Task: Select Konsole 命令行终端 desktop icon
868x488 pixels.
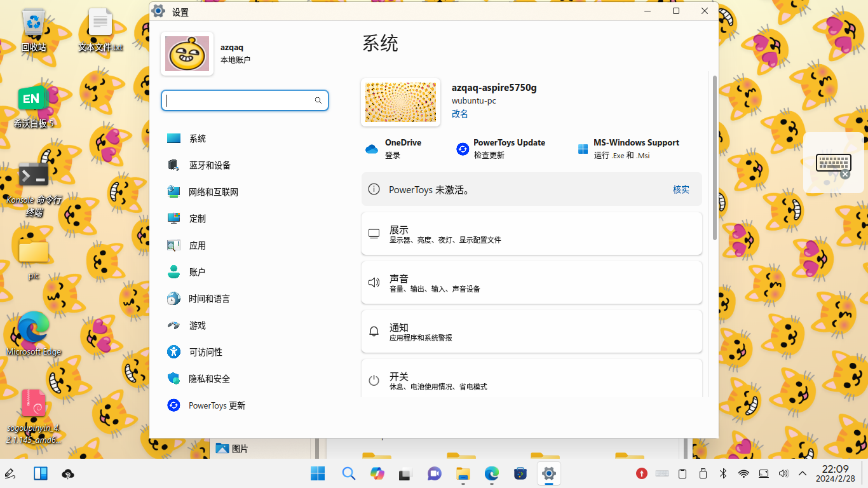Action: tap(34, 189)
